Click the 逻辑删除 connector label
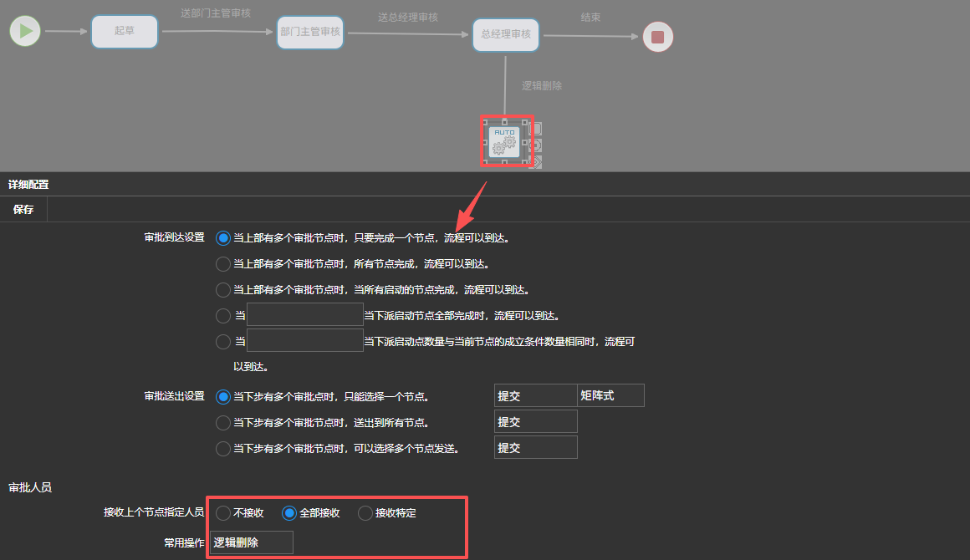This screenshot has height=560, width=970. [x=542, y=86]
